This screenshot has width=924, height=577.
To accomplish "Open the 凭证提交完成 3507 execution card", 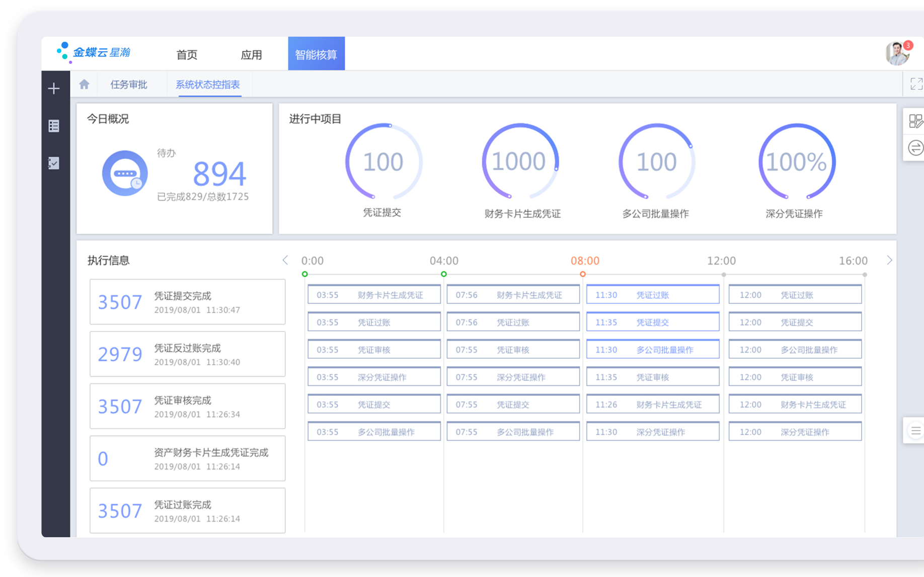I will coord(187,302).
